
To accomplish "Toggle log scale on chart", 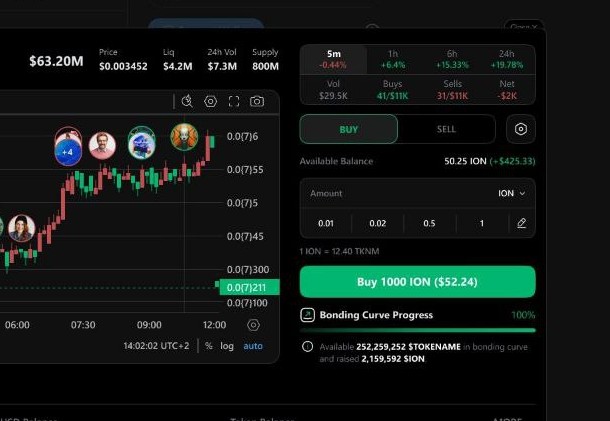I will tap(227, 346).
